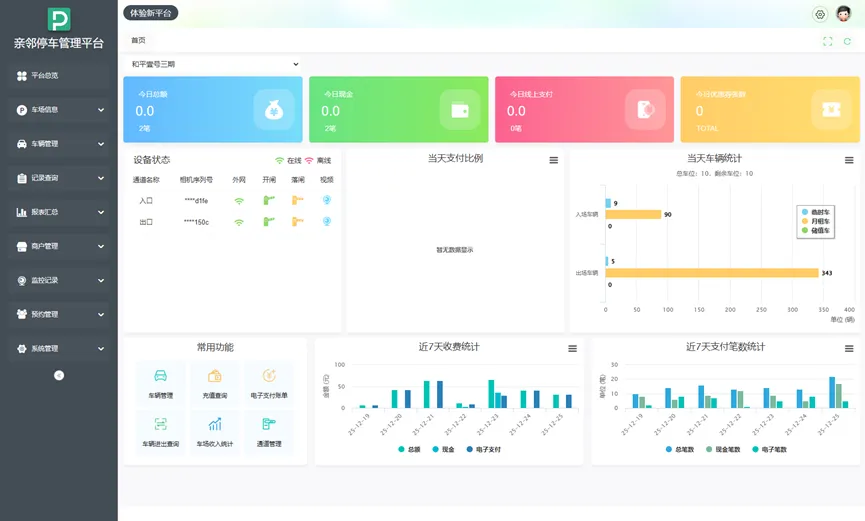Open the settings gear in the top bar
Screen dimensions: 865x521
(820, 14)
